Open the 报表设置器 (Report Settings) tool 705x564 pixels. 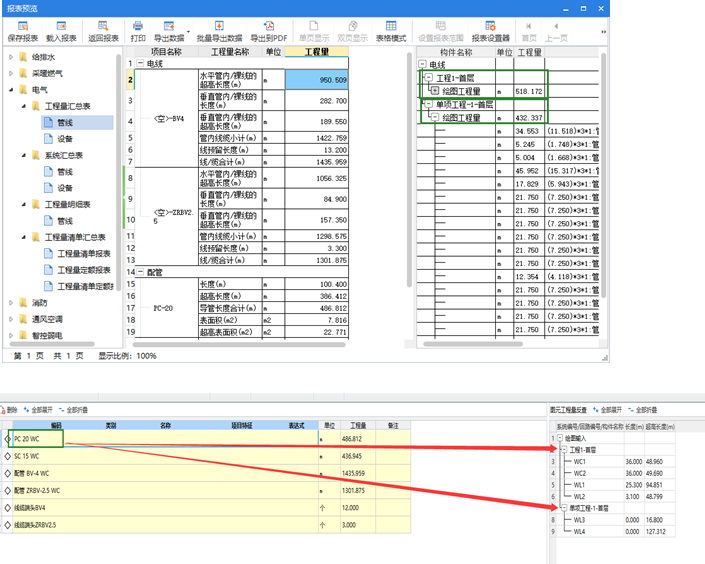[x=491, y=31]
